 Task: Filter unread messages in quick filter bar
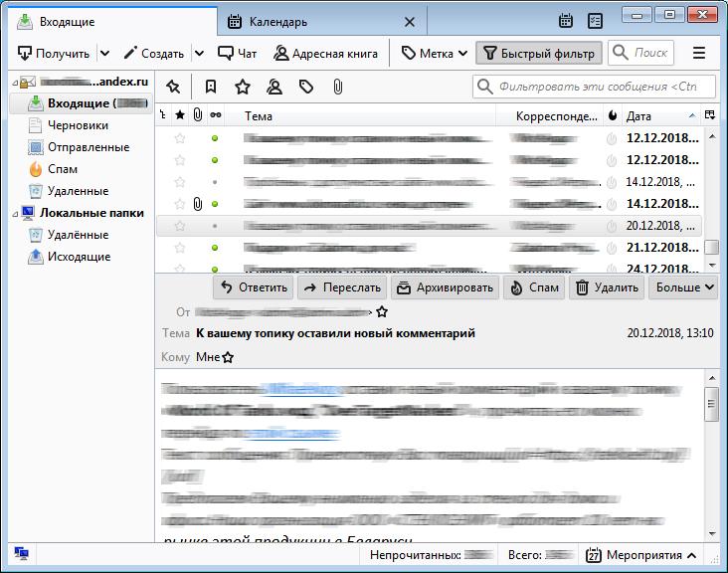[x=211, y=88]
